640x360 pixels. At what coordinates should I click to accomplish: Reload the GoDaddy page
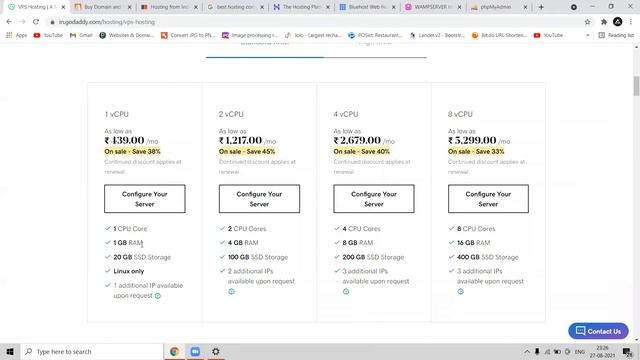coord(36,22)
